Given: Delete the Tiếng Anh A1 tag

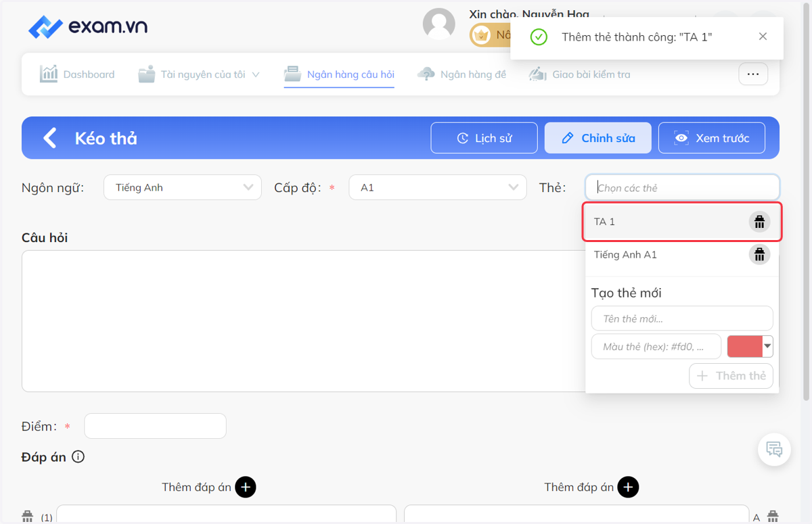Looking at the screenshot, I should tap(759, 254).
